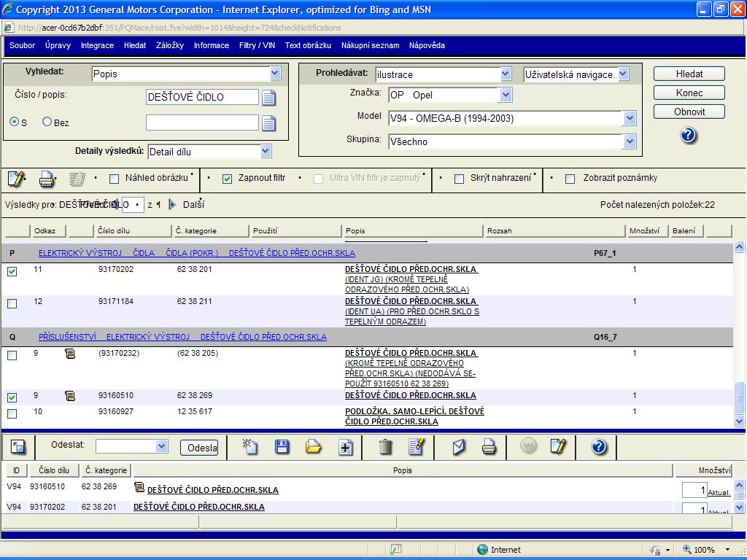The width and height of the screenshot is (747, 560).
Task: Click the blue help question mark icon near Obnovit
Action: [x=688, y=136]
